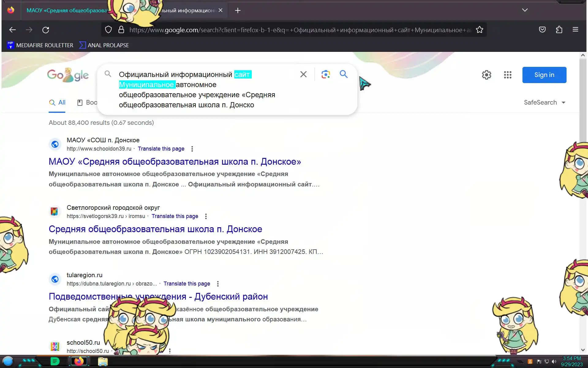Open Google apps grid
This screenshot has height=368, width=588.
pos(507,75)
